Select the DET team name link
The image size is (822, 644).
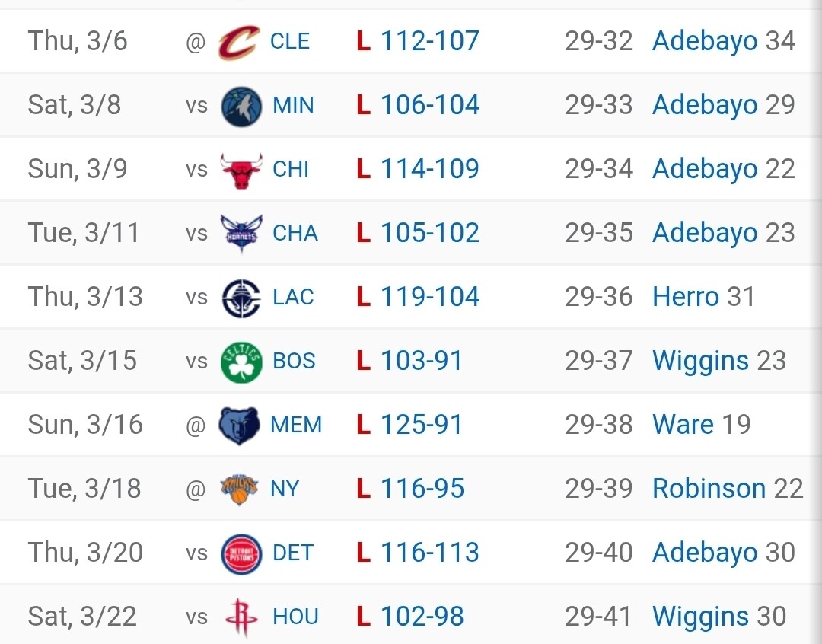[293, 553]
